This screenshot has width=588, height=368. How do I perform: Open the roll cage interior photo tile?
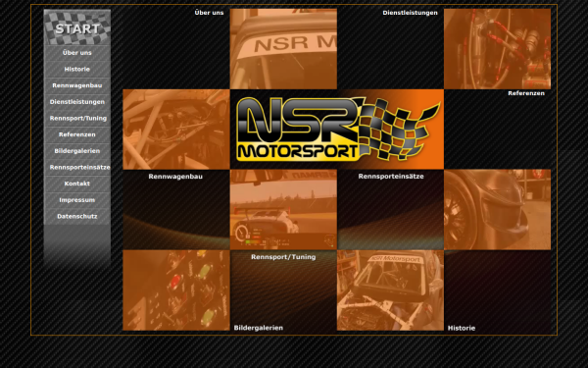176,130
